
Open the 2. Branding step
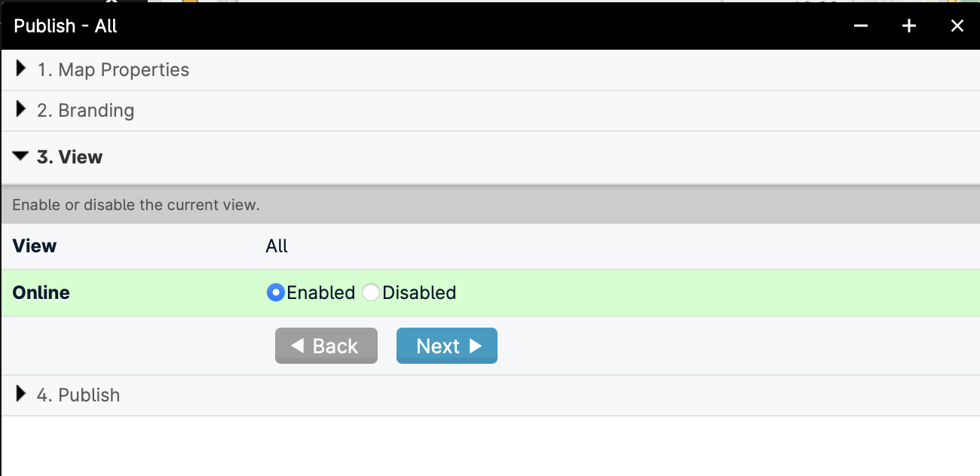pos(490,111)
